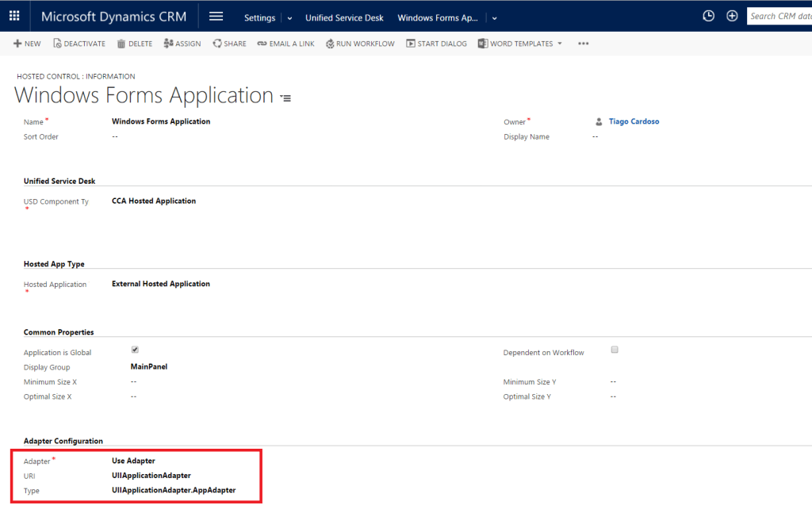Click the Delete trash icon button
The image size is (812, 513).
[134, 44]
